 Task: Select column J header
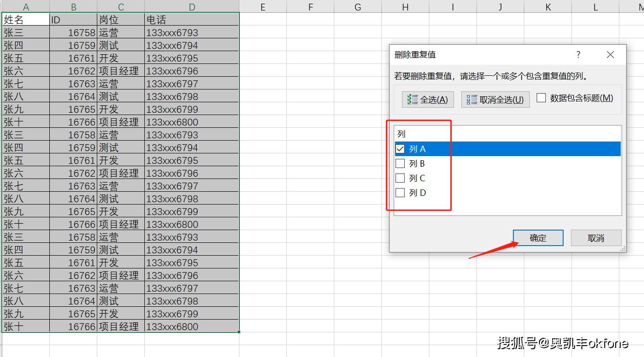501,6
